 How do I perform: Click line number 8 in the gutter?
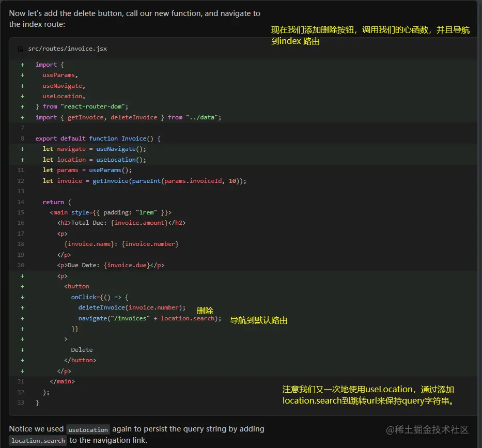(22, 138)
